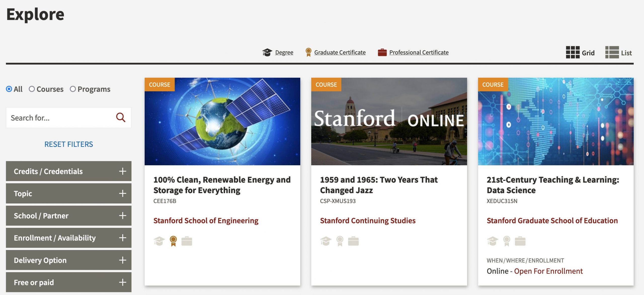Switch to List view icon
Image resolution: width=644 pixels, height=295 pixels.
(x=612, y=52)
